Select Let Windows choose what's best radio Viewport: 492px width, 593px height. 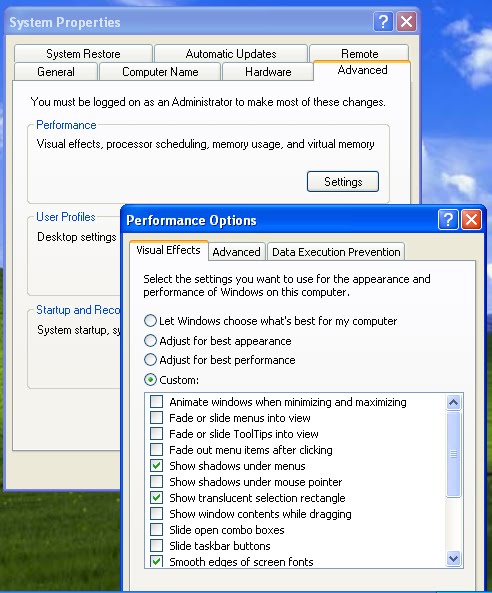(x=151, y=321)
